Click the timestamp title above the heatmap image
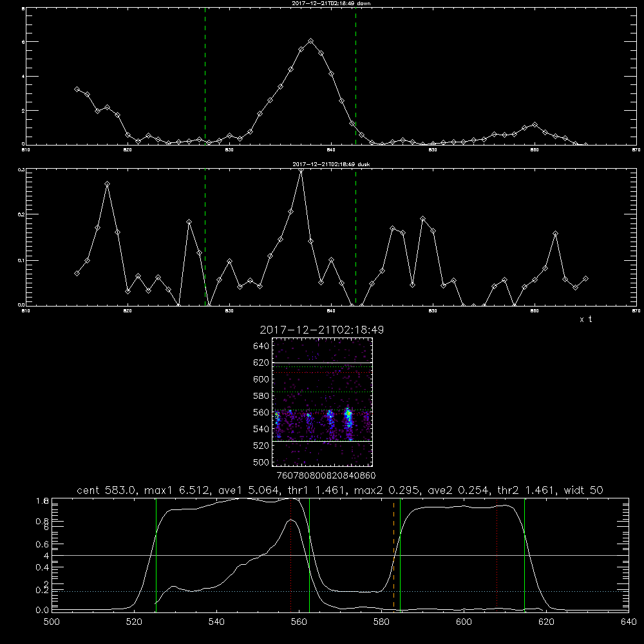The width and height of the screenshot is (644, 644). pos(321,330)
